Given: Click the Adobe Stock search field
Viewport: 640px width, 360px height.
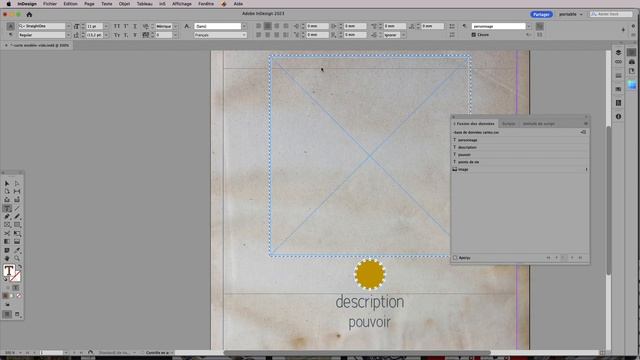Looking at the screenshot, I should pyautogui.click(x=611, y=14).
